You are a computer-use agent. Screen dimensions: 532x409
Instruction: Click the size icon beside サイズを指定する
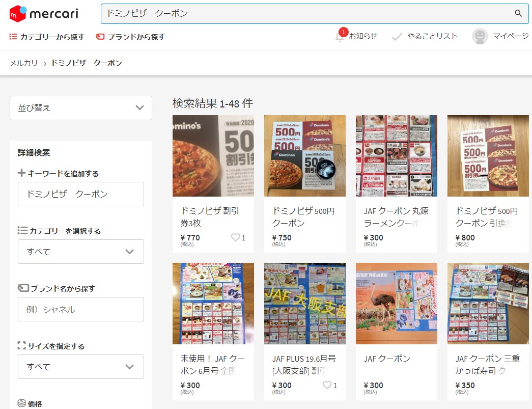coord(22,345)
